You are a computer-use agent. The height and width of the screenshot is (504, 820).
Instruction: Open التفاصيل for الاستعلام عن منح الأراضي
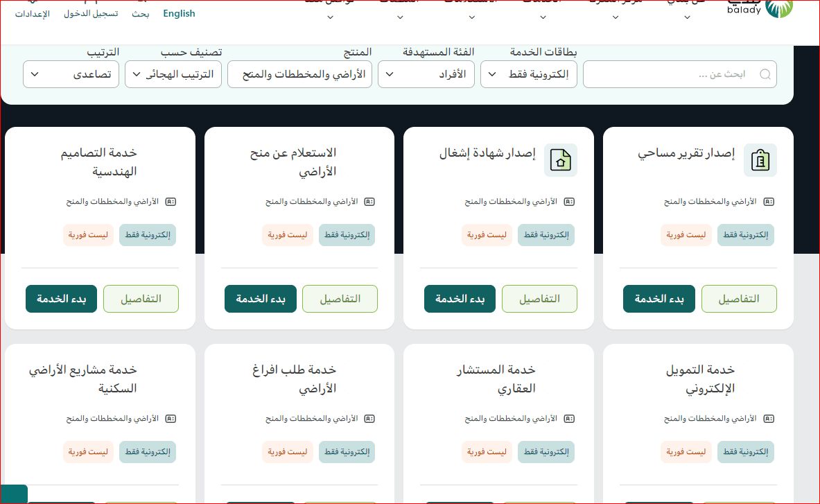click(x=340, y=298)
